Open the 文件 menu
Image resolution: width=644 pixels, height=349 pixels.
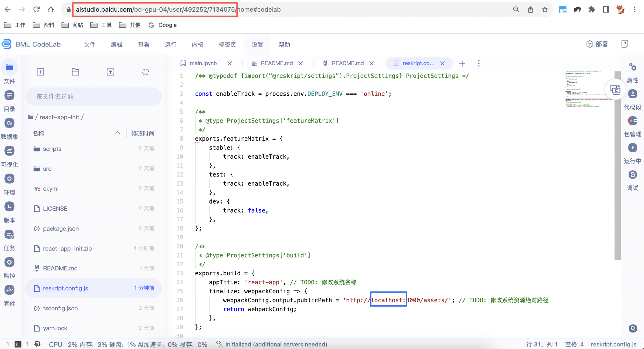(x=90, y=45)
